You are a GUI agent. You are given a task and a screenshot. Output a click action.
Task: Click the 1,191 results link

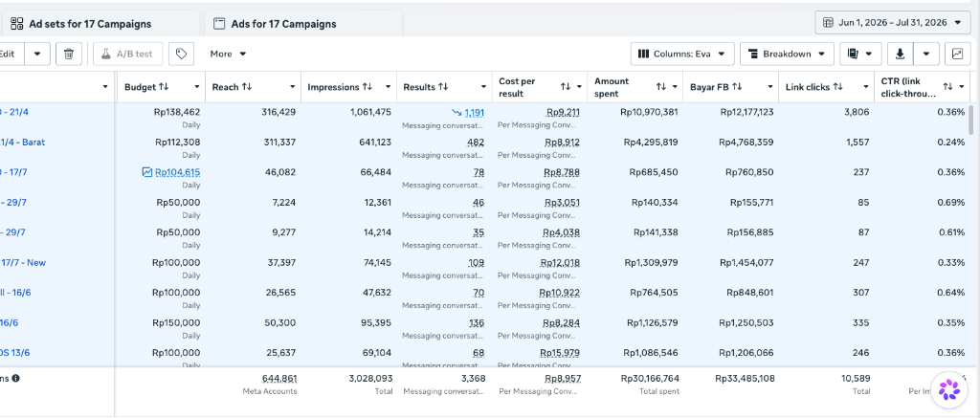[475, 113]
